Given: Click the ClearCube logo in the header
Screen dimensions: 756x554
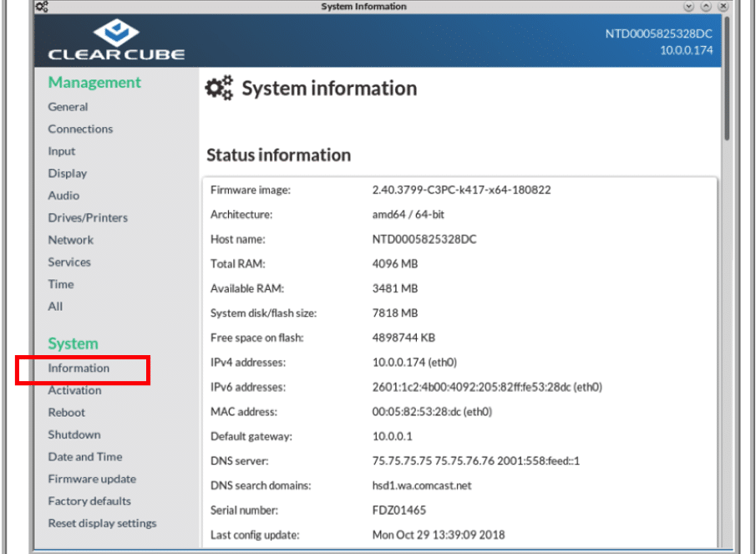Looking at the screenshot, I should 116,39.
